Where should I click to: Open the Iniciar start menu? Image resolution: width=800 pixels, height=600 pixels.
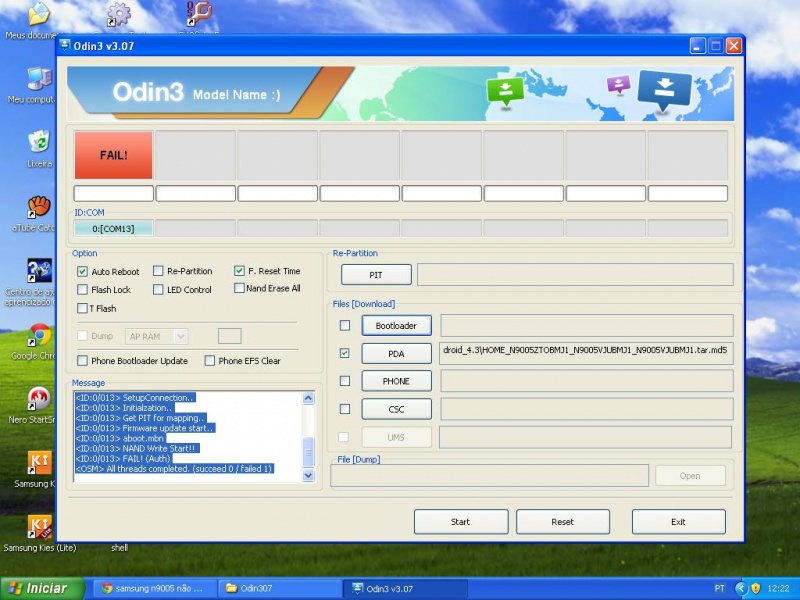tap(42, 588)
